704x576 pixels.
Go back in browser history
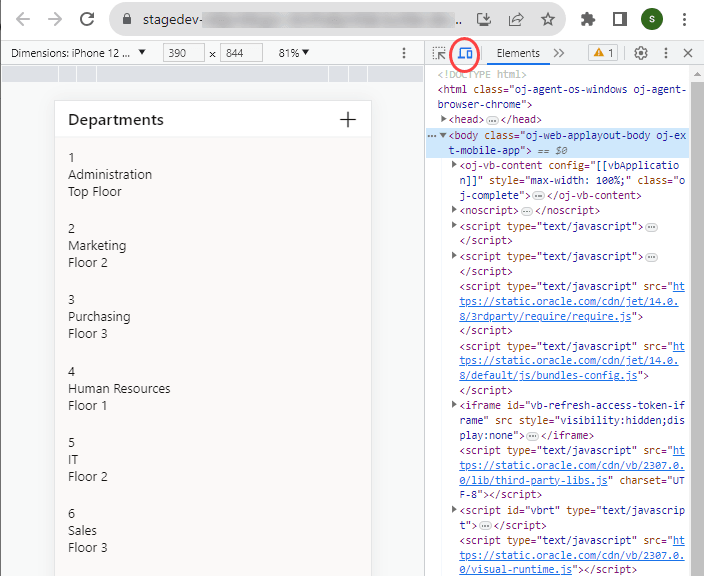(22, 19)
